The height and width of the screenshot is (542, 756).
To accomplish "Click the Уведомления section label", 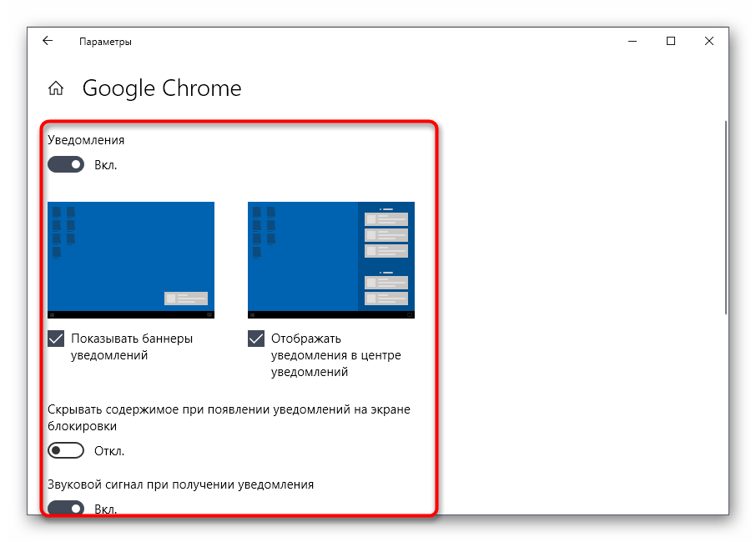I will 86,140.
